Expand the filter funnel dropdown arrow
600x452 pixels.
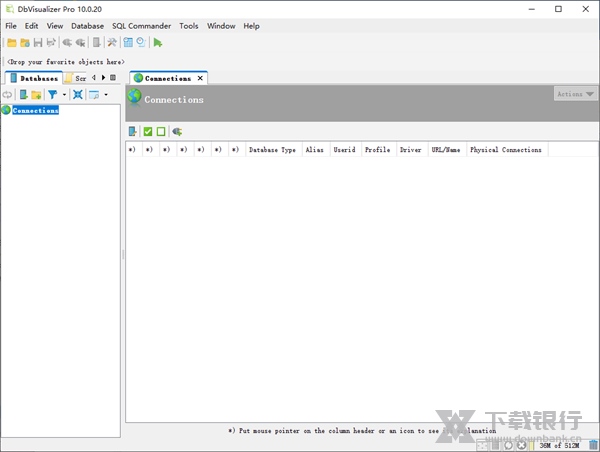coord(64,95)
